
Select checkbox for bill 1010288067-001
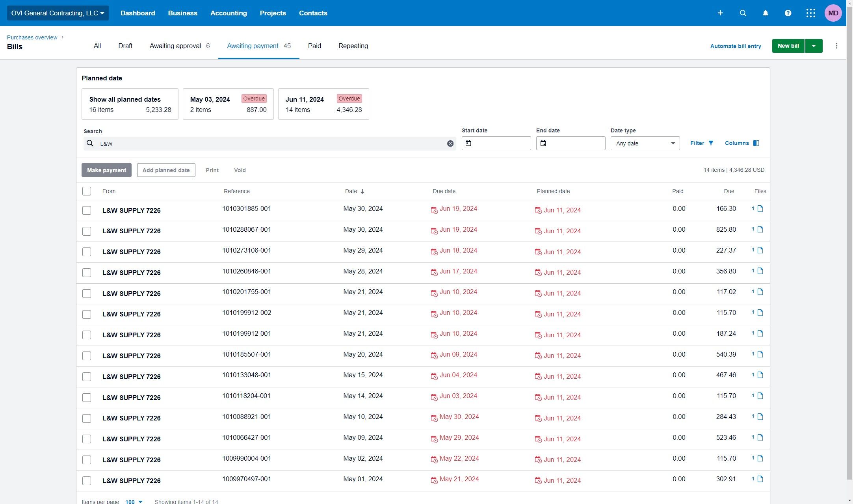tap(87, 231)
